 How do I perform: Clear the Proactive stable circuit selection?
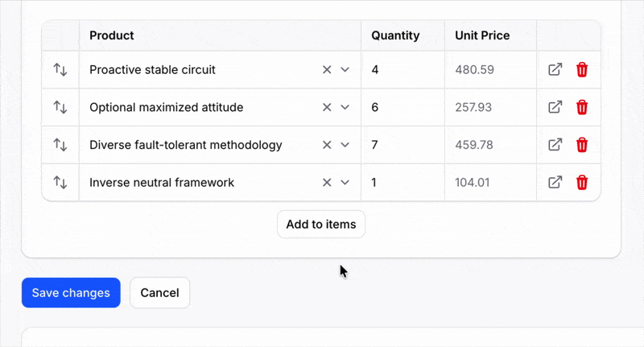click(x=327, y=70)
